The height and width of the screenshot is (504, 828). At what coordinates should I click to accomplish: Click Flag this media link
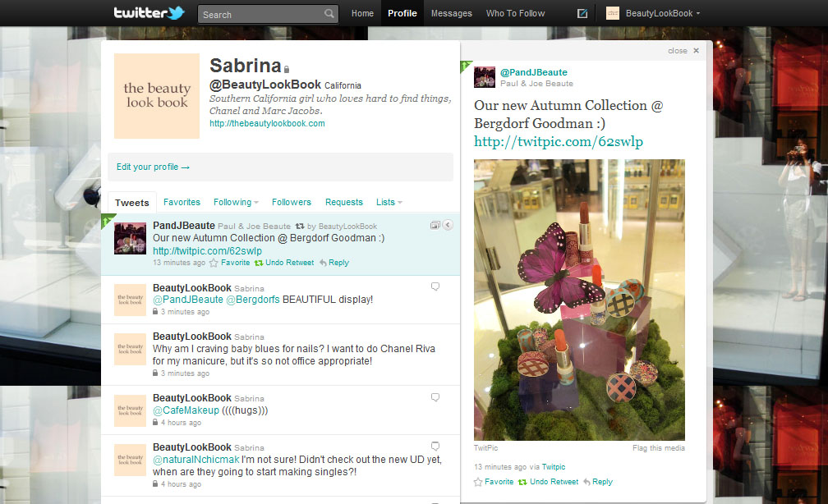coord(659,448)
